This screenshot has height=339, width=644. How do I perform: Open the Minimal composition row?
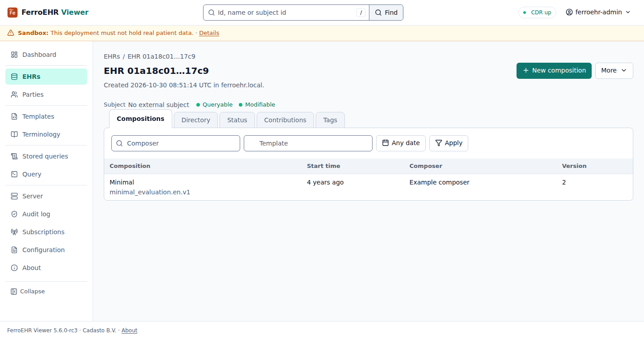(x=369, y=187)
